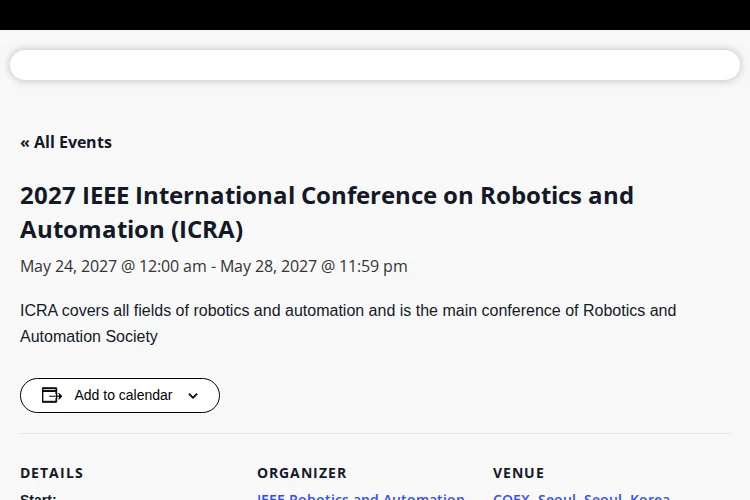Click the VENUE section heading
Viewport: 750px width, 500px height.
[518, 473]
